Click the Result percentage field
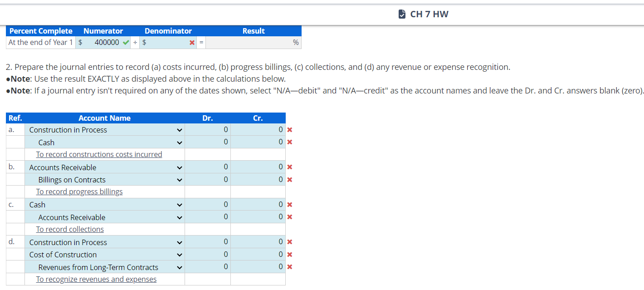Image resolution: width=644 pixels, height=290 pixels. coord(254,42)
